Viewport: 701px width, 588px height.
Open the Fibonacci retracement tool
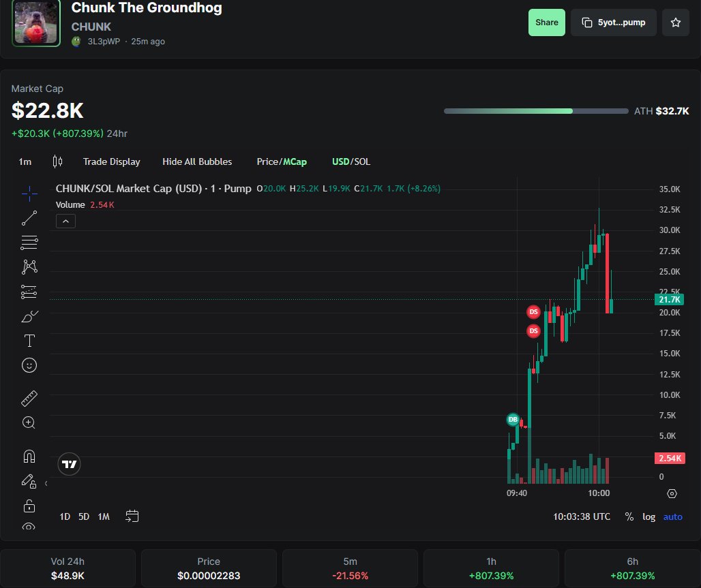(x=29, y=242)
